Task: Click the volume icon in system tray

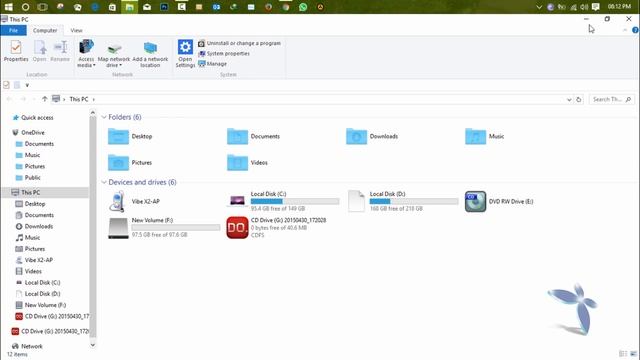Action: pos(584,7)
